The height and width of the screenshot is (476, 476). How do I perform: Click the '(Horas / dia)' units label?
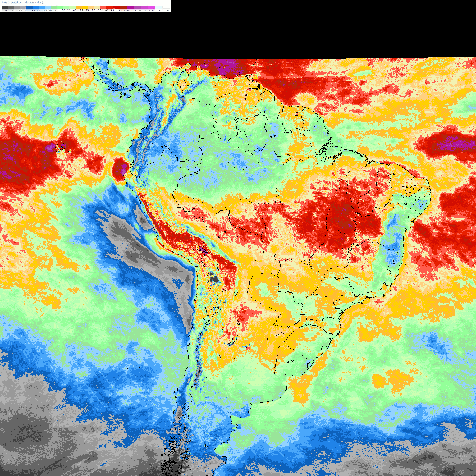[34, 2]
